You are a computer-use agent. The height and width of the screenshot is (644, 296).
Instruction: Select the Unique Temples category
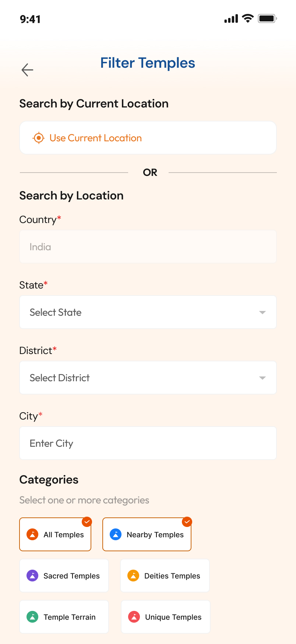click(166, 617)
